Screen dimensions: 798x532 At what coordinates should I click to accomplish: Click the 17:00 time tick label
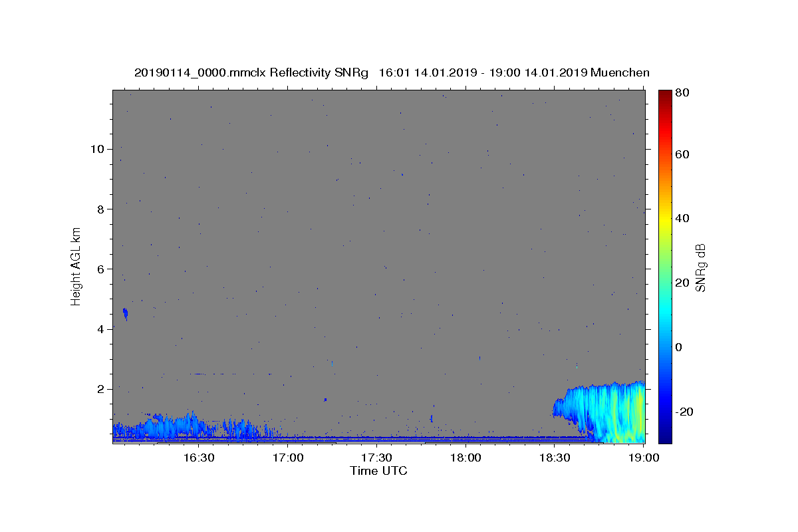pyautogui.click(x=289, y=458)
